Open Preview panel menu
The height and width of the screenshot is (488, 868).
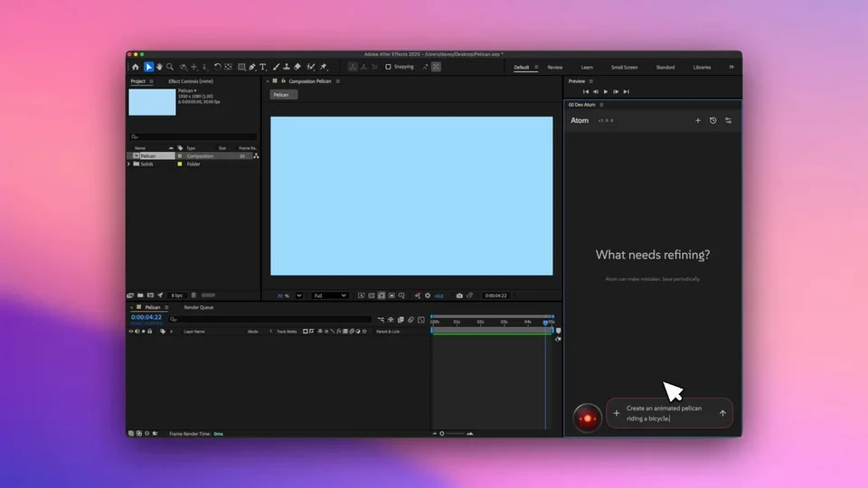pyautogui.click(x=591, y=81)
